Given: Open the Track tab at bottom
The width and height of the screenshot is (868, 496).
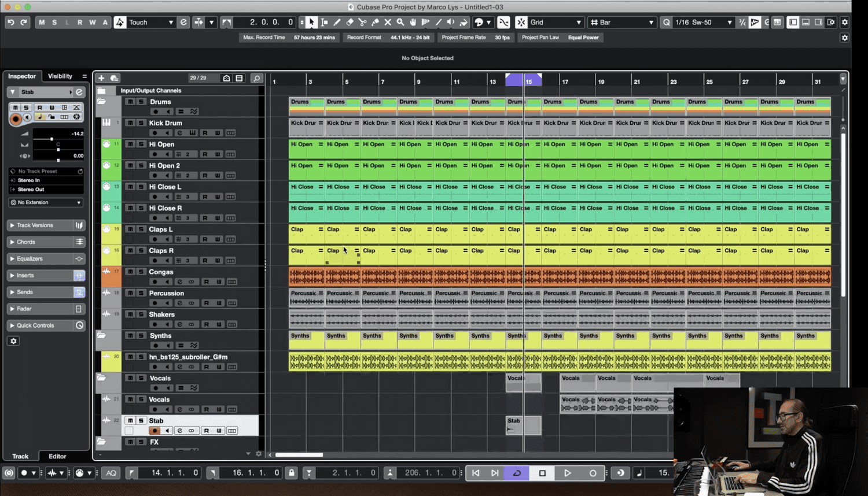Looking at the screenshot, I should [x=20, y=456].
